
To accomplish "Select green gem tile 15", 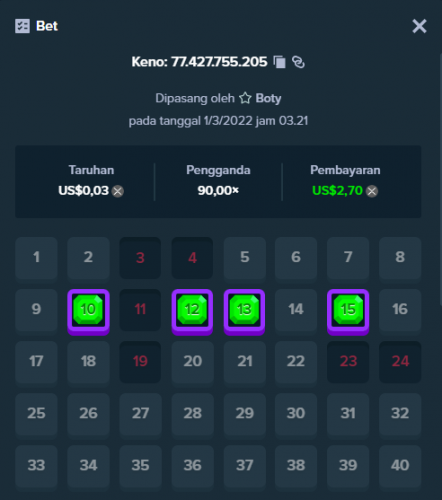I will [x=348, y=311].
